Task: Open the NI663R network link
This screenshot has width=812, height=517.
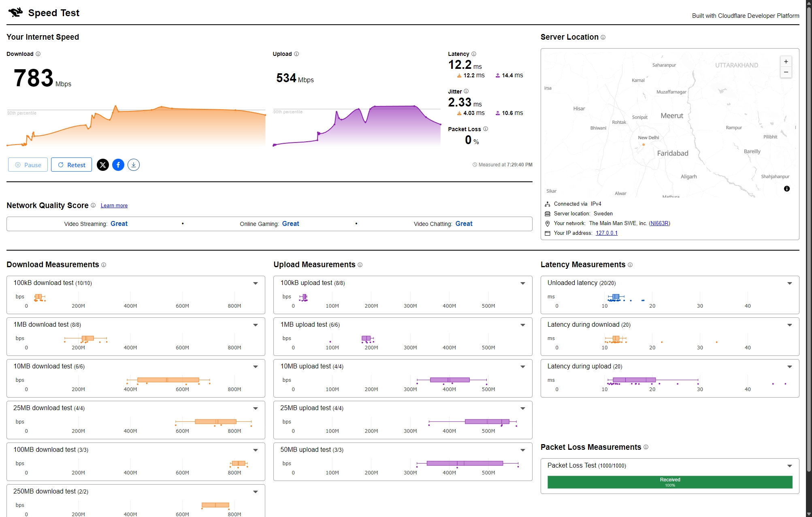Action: click(x=659, y=223)
